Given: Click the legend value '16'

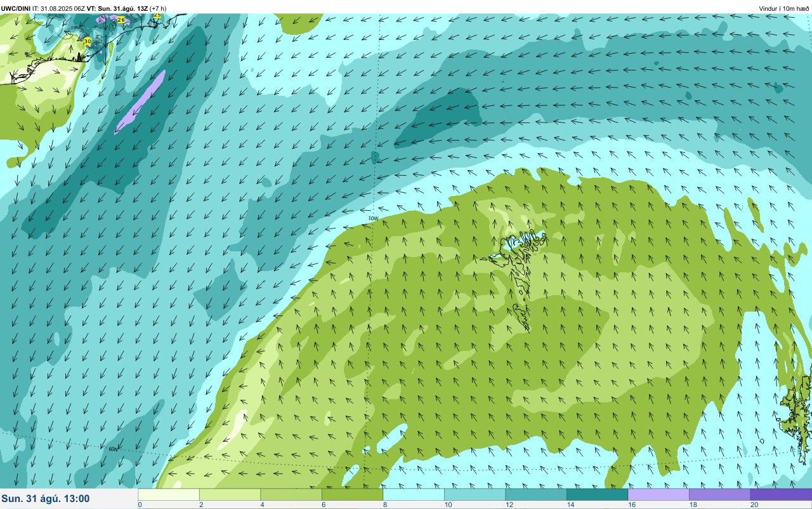Looking at the screenshot, I should (631, 505).
